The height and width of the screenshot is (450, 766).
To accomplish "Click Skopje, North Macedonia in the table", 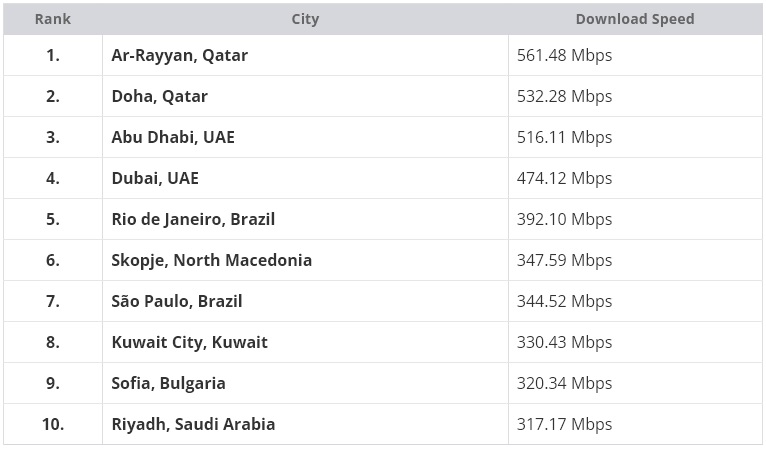I will (x=212, y=260).
